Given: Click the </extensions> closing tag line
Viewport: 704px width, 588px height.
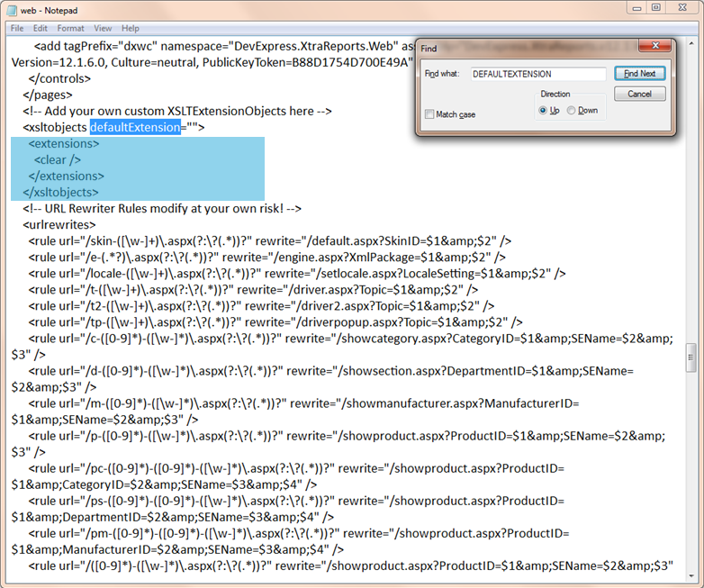Looking at the screenshot, I should point(66,176).
